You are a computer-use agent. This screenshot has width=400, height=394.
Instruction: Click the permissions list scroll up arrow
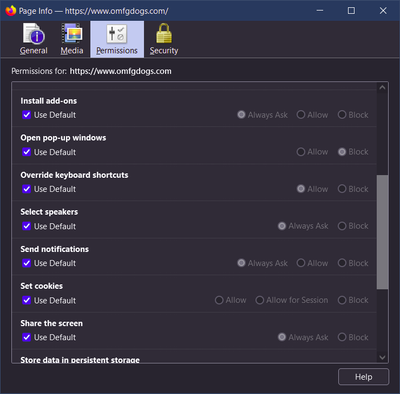pos(382,87)
